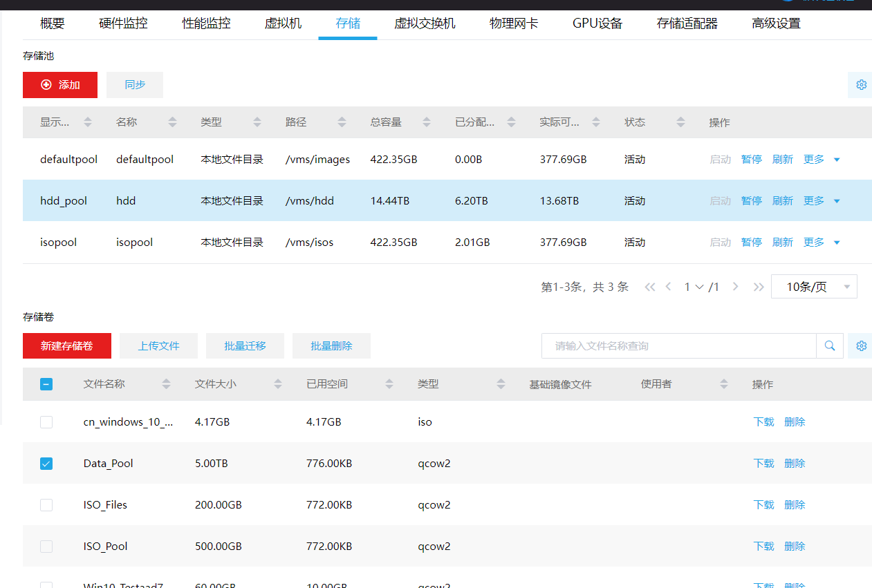Check the ISO_Files volume checkbox

(x=46, y=505)
